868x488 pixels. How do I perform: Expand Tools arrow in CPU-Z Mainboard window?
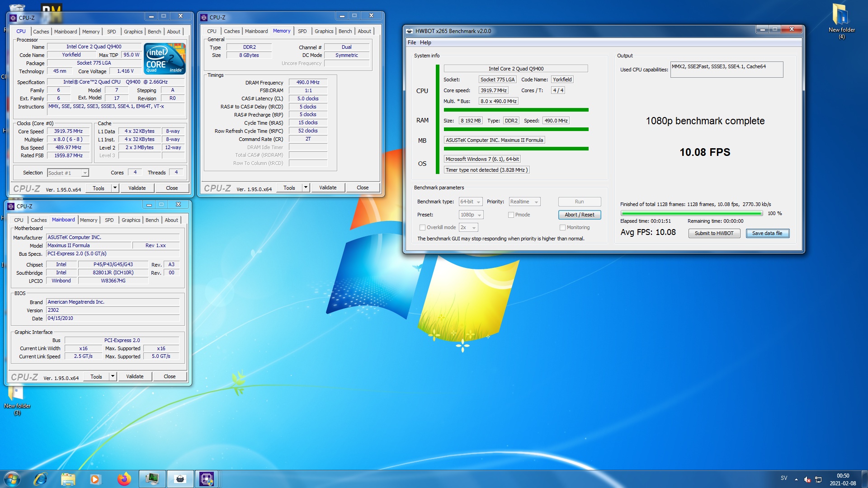[113, 376]
